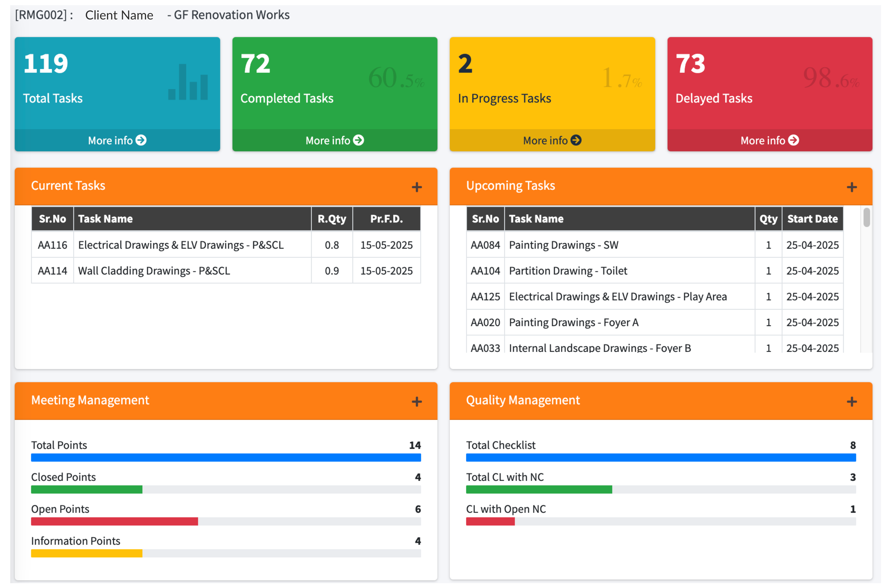Click the arrow icon on Delayed Tasks More info
Viewport: 889px width, 588px height.
(794, 140)
